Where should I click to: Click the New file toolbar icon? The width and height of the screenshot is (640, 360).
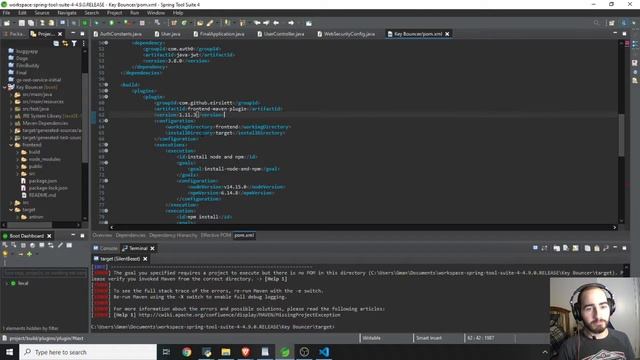(x=7, y=23)
